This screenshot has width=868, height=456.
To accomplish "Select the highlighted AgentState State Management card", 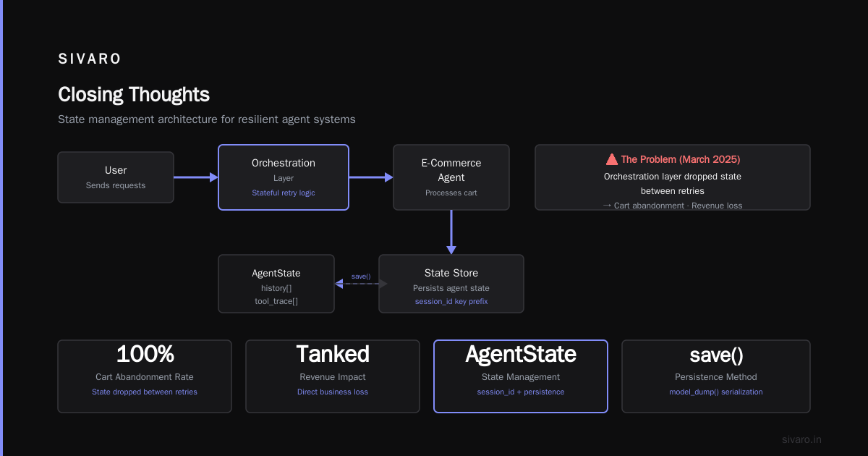I will 521,376.
